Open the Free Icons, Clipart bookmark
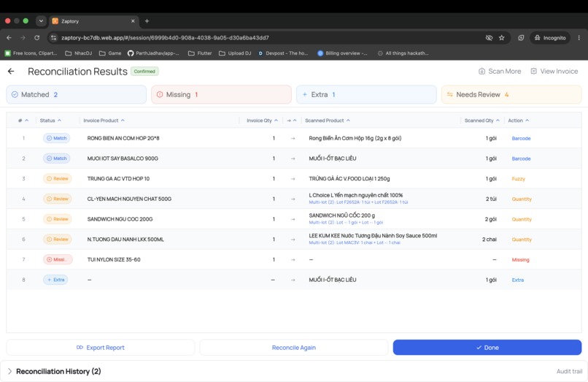Viewport: 588px width, 382px height. click(31, 53)
